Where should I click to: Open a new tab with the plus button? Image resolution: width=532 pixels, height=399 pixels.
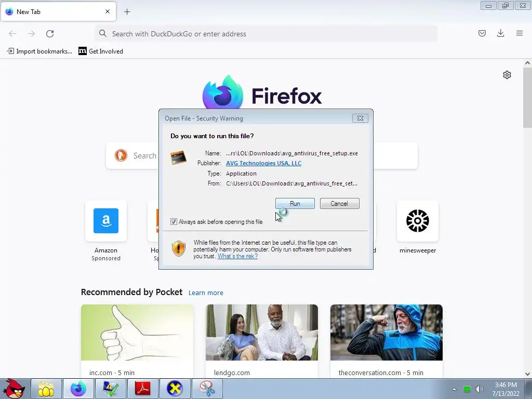pyautogui.click(x=127, y=12)
